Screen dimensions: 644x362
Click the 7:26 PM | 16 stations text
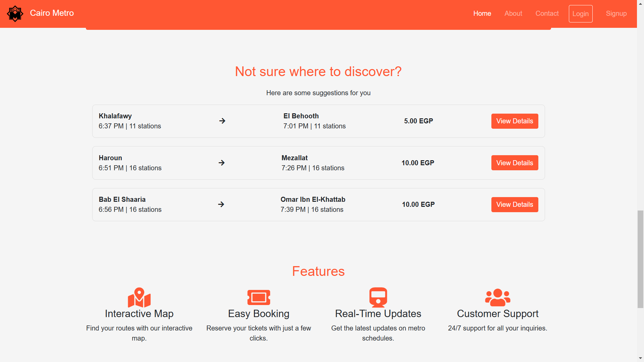[313, 168]
